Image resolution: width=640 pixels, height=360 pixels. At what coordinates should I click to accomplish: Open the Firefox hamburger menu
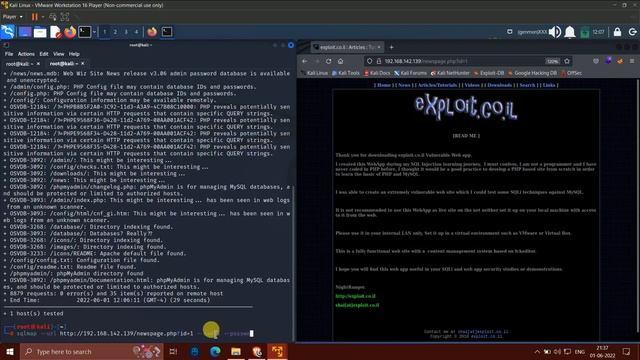point(632,61)
